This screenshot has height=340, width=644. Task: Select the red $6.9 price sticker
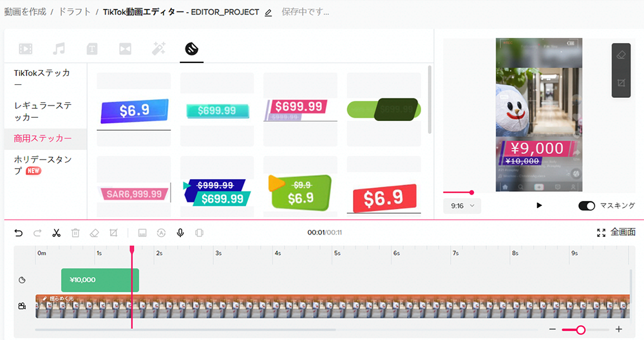384,198
